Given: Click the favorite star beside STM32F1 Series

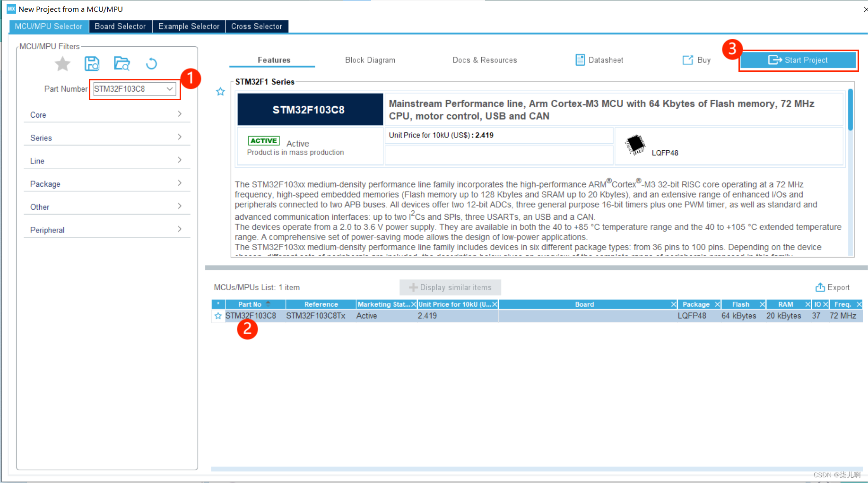Looking at the screenshot, I should tap(220, 92).
